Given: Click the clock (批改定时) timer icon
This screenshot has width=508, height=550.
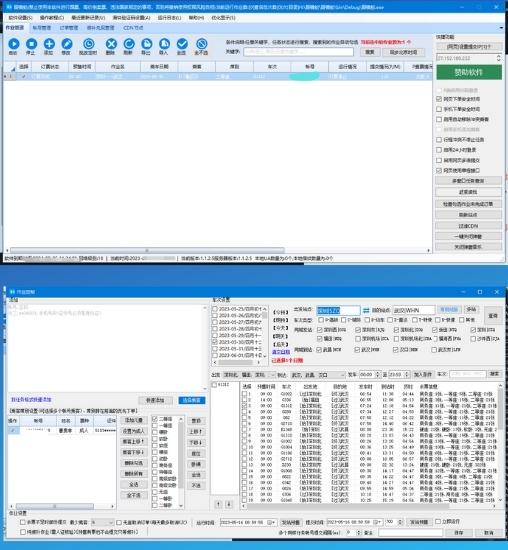Looking at the screenshot, I should pyautogui.click(x=88, y=44).
